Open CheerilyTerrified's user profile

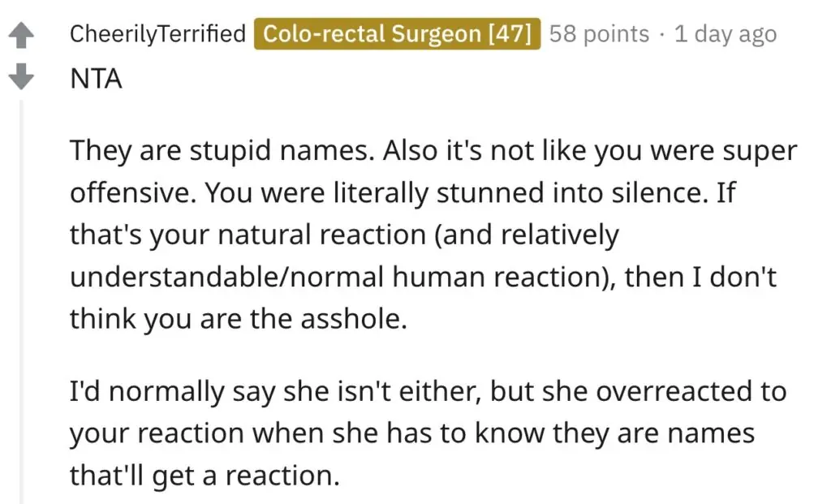[157, 34]
